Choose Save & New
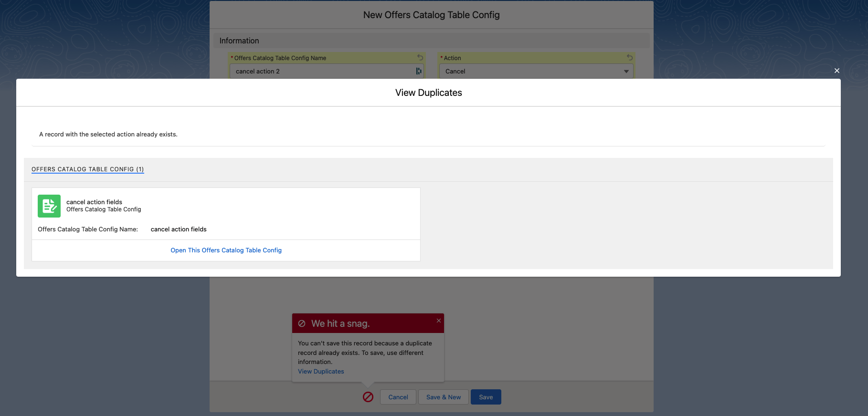This screenshot has height=416, width=868. 443,397
